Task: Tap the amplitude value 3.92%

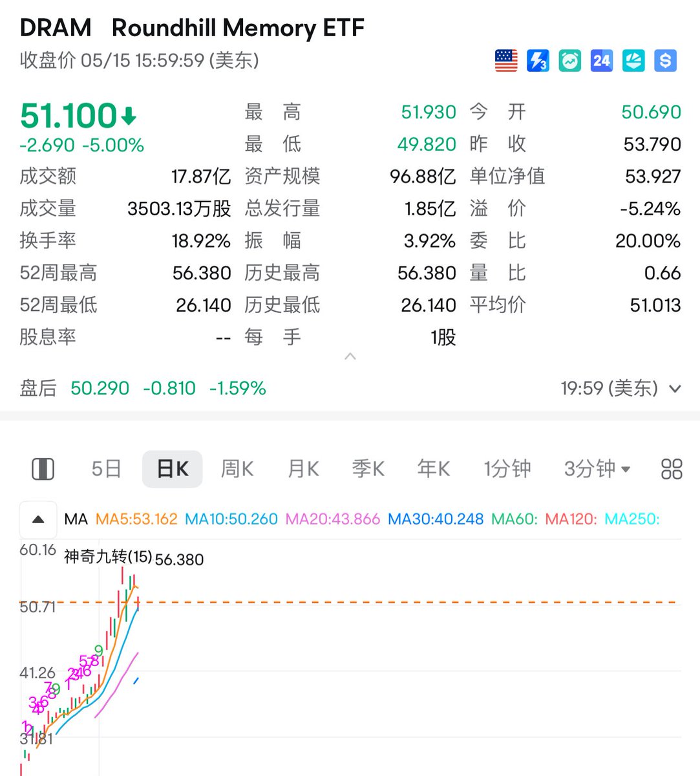Action: pos(430,241)
